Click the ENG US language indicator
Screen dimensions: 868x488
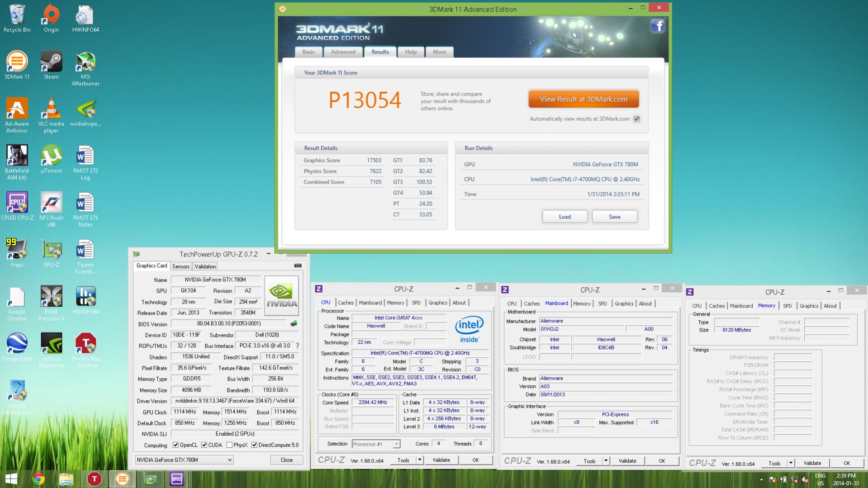820,479
